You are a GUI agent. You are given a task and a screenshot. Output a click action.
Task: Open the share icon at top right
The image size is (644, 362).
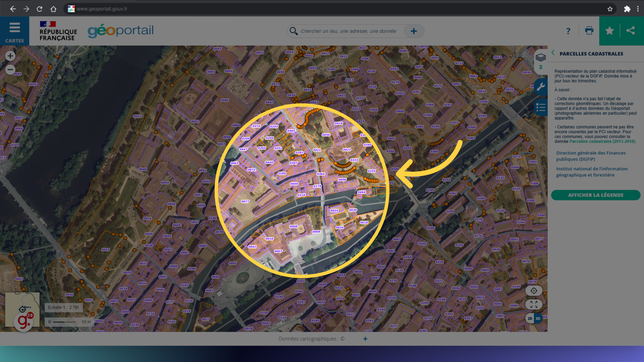tap(631, 31)
